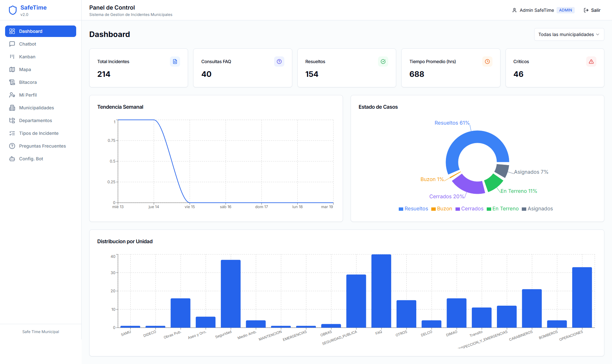Navigate to the Mapa page

click(40, 69)
